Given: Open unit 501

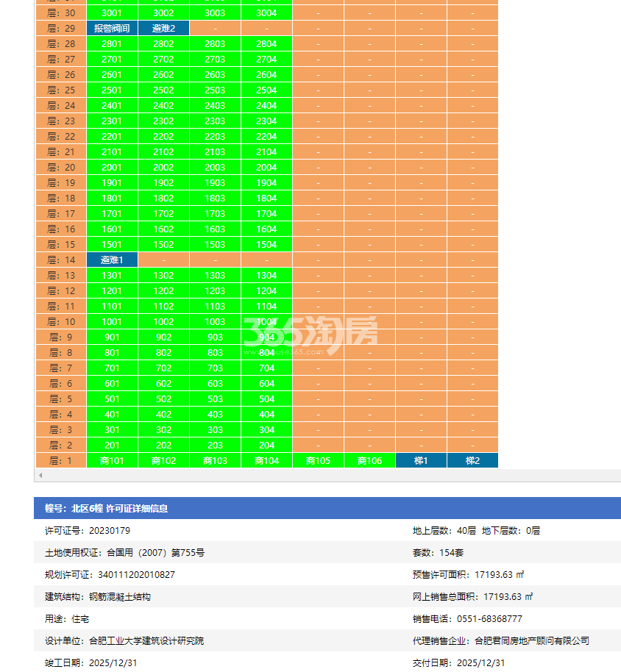Looking at the screenshot, I should [x=112, y=398].
